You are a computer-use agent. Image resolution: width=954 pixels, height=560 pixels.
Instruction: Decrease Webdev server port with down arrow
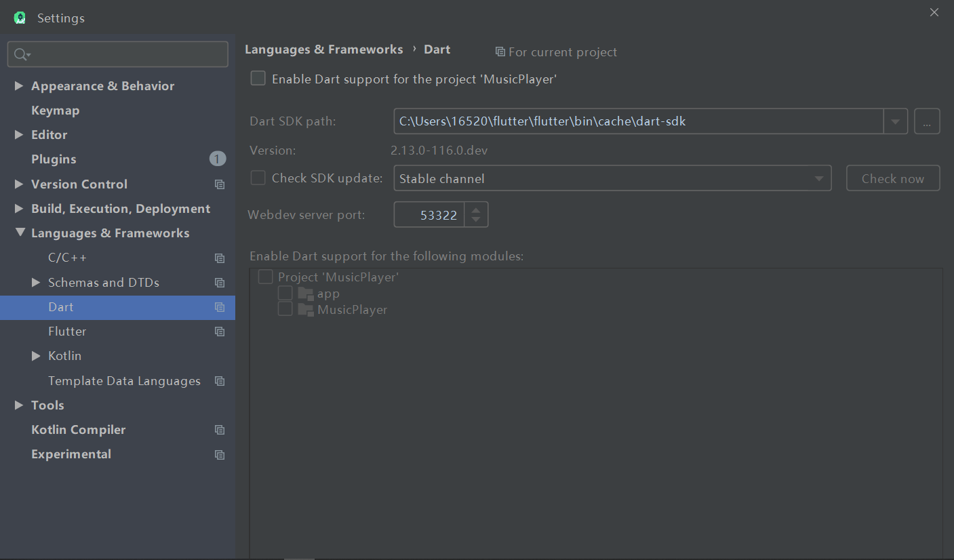click(x=476, y=220)
